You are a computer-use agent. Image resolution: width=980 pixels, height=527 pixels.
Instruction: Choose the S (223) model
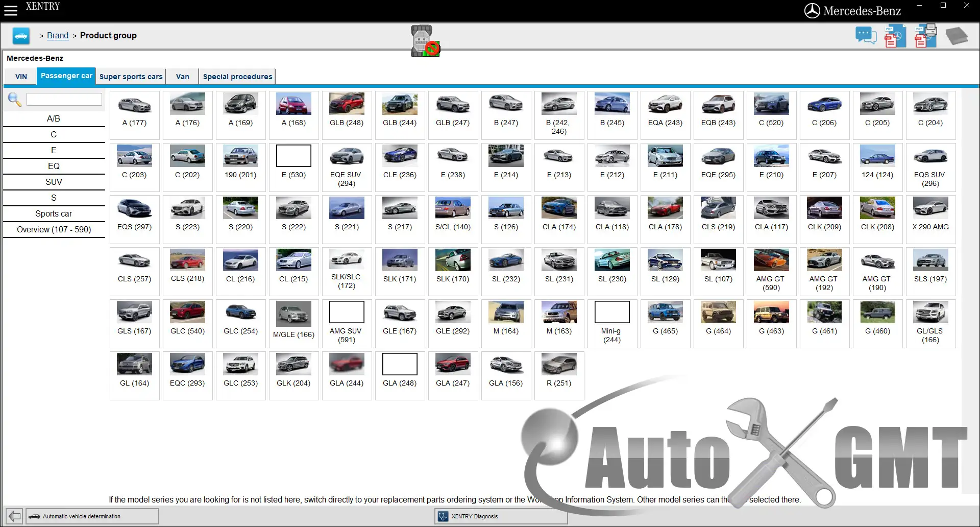click(188, 220)
